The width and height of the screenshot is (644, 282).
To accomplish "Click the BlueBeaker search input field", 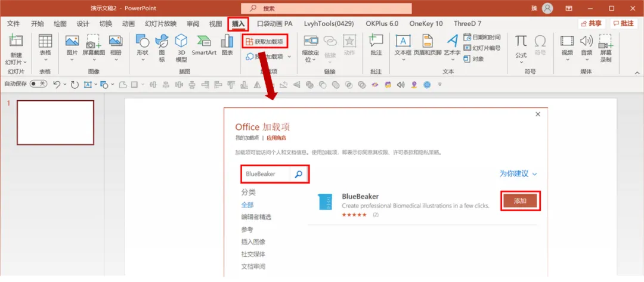I will click(266, 174).
